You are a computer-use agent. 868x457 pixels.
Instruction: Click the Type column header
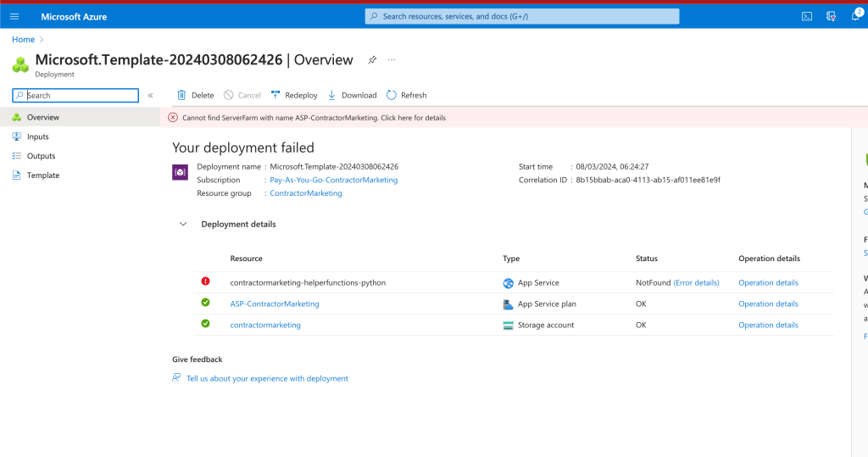(511, 259)
